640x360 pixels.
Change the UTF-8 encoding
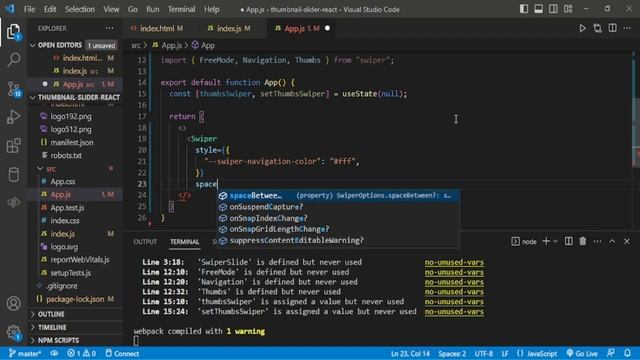(484, 353)
